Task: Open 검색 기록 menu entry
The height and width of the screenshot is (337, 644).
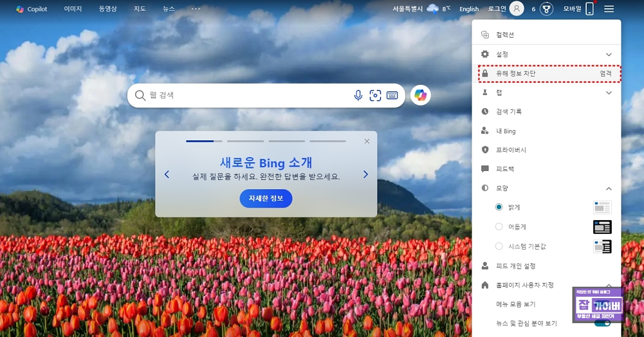Action: [x=547, y=111]
